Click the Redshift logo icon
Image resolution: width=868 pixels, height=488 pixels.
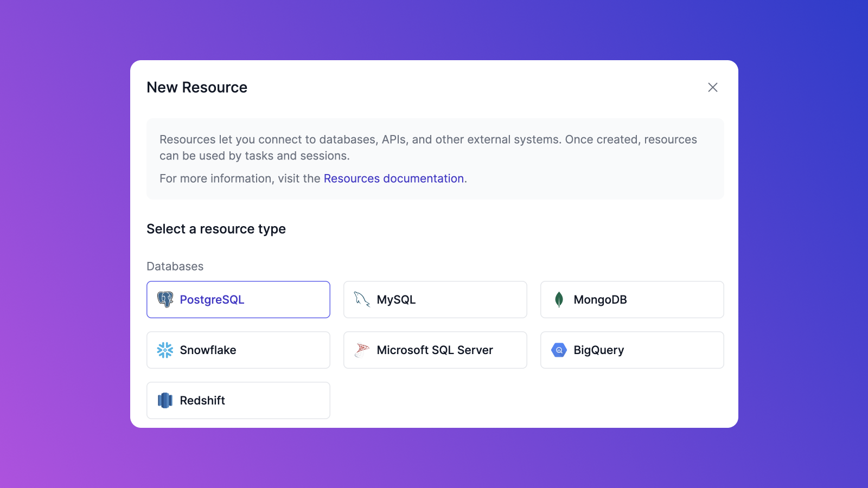pos(165,400)
